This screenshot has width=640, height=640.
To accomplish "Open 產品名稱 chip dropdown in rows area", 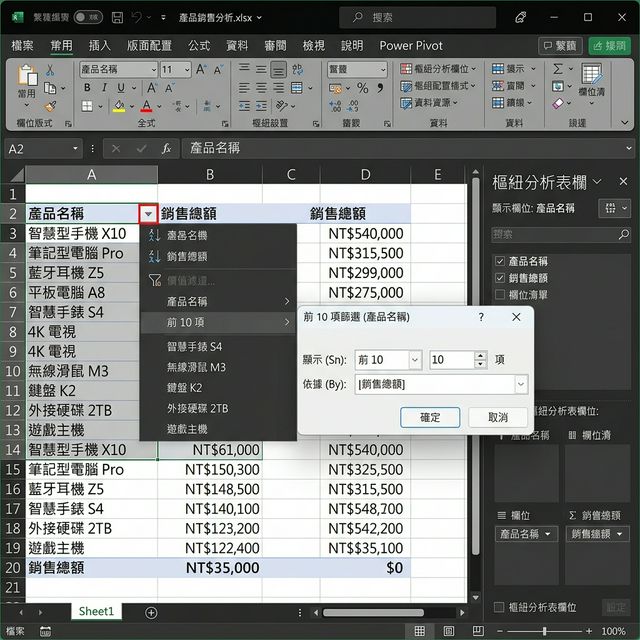I will pyautogui.click(x=547, y=534).
